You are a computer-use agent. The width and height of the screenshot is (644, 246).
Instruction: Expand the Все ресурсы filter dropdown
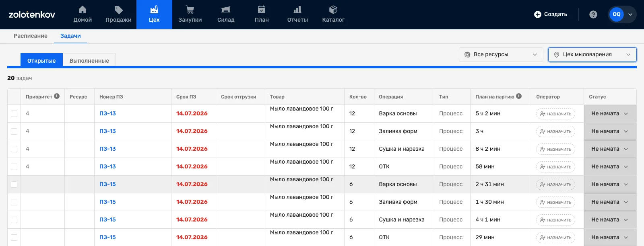tap(501, 55)
